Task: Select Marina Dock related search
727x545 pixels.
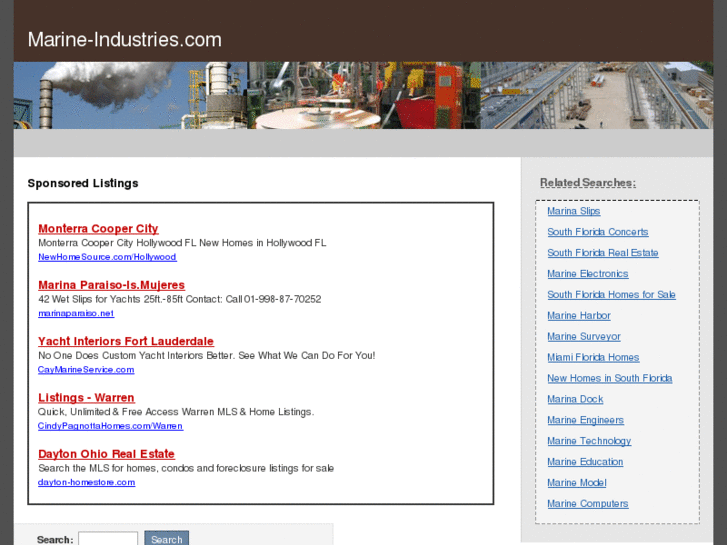Action: [575, 399]
